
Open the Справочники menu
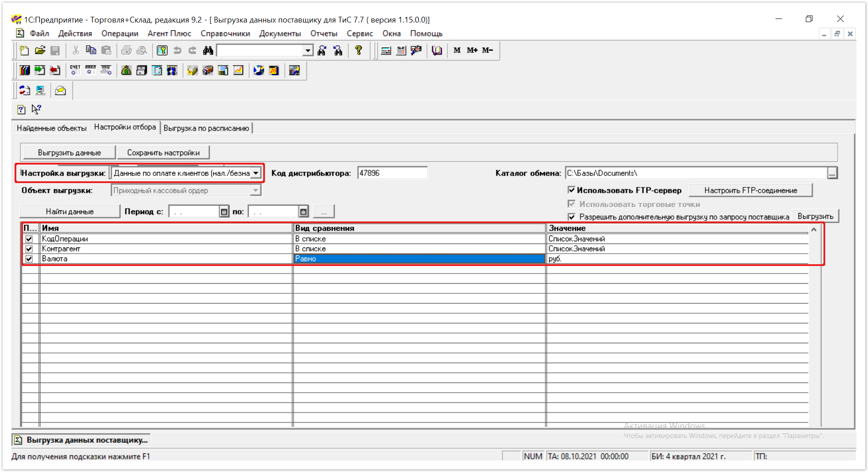tap(225, 34)
